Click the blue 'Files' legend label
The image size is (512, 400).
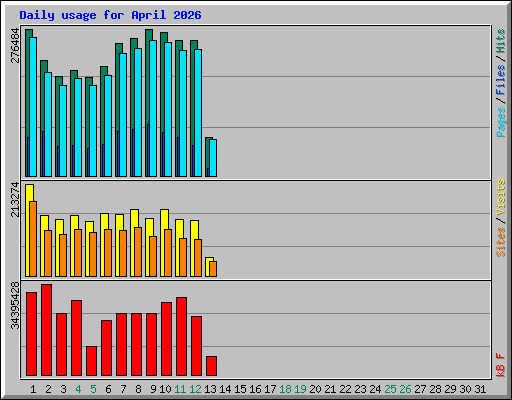tap(501, 79)
